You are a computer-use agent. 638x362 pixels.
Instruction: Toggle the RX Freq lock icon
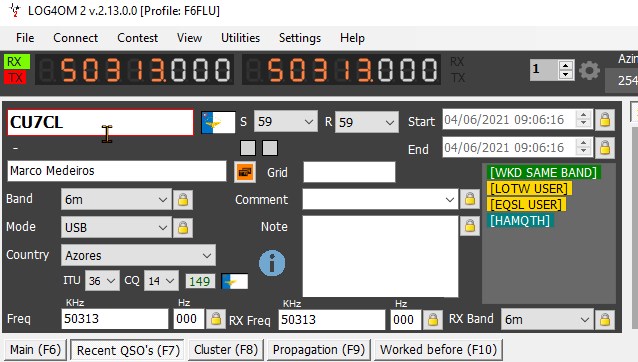click(x=433, y=320)
